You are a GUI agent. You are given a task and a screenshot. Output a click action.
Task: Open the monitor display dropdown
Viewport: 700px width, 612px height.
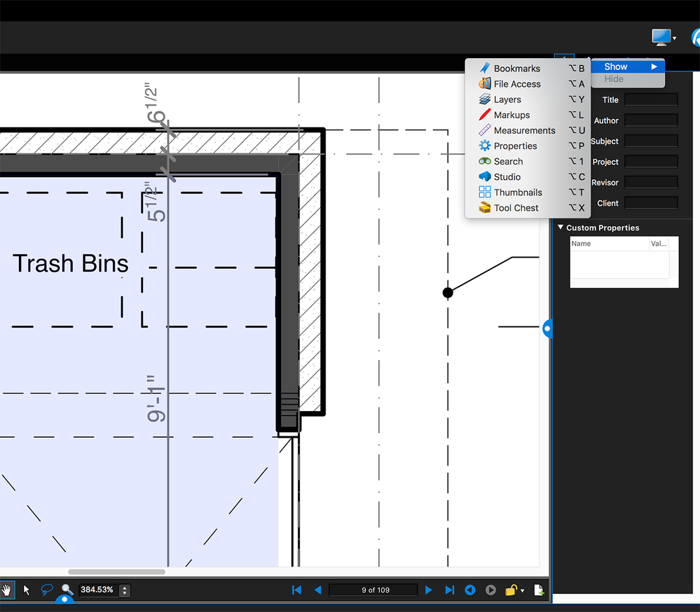click(663, 36)
